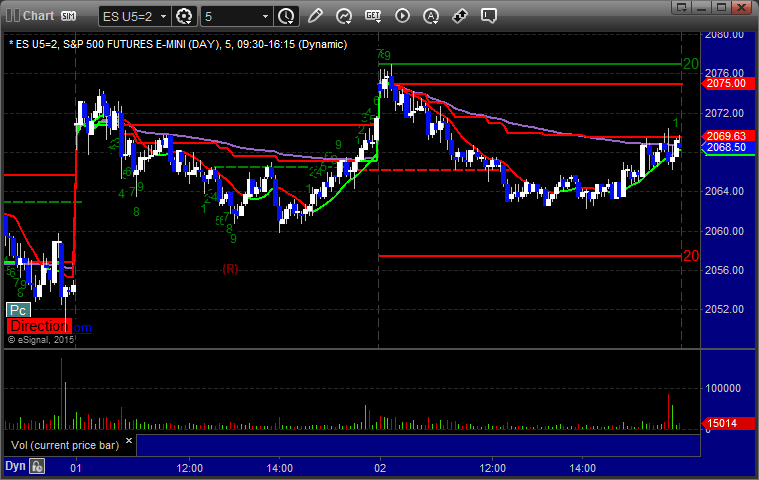This screenshot has height=480, width=759.
Task: Open the time template clock menu
Action: coord(286,16)
